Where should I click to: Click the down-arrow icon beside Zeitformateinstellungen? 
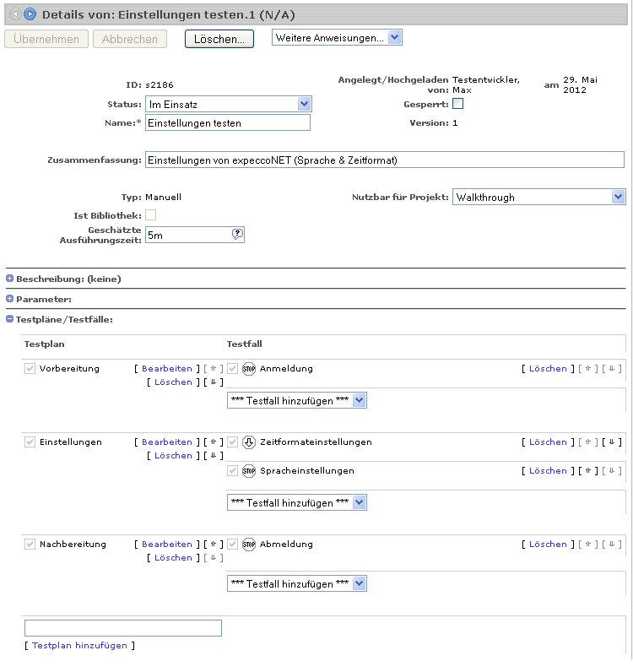pos(249,442)
